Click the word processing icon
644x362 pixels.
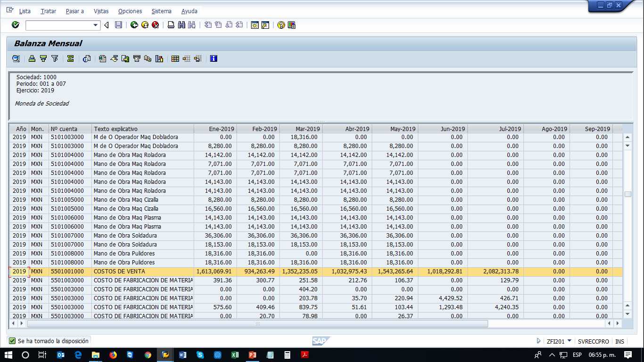pos(114,58)
